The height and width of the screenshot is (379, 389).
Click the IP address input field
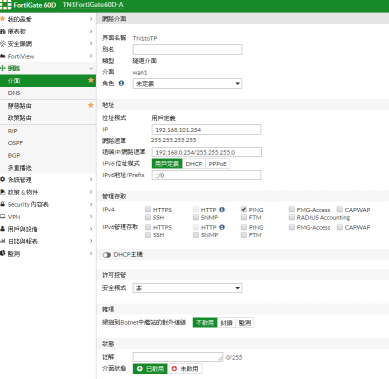pyautogui.click(x=206, y=130)
